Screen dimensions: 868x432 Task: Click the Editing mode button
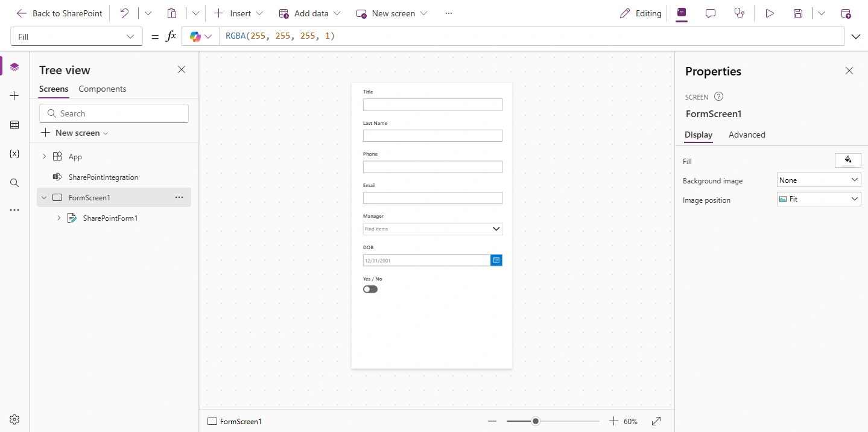641,13
